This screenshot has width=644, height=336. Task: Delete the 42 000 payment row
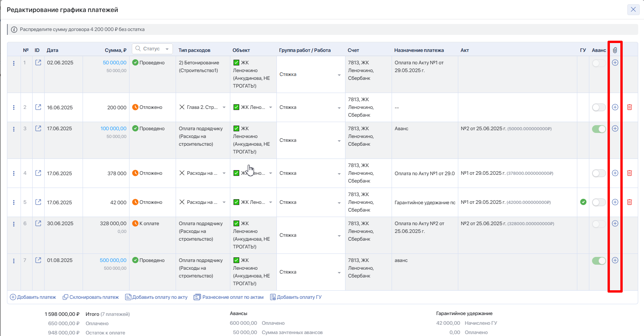[629, 202]
